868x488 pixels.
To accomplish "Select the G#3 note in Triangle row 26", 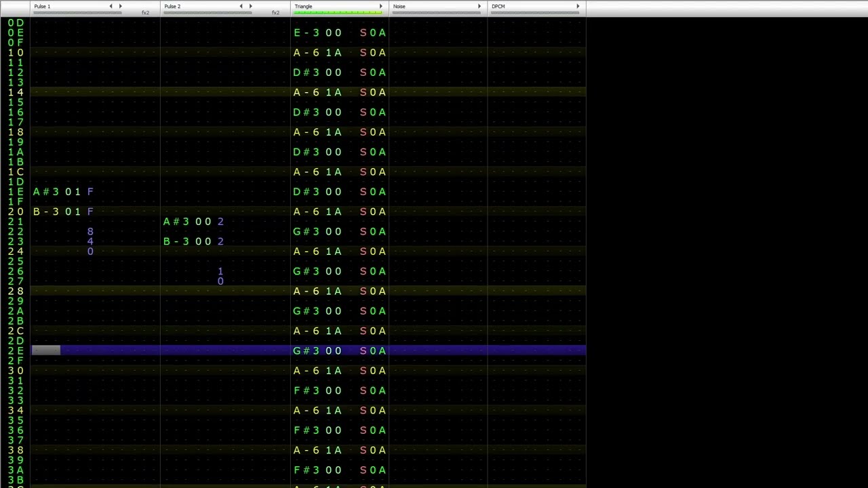I will 306,271.
